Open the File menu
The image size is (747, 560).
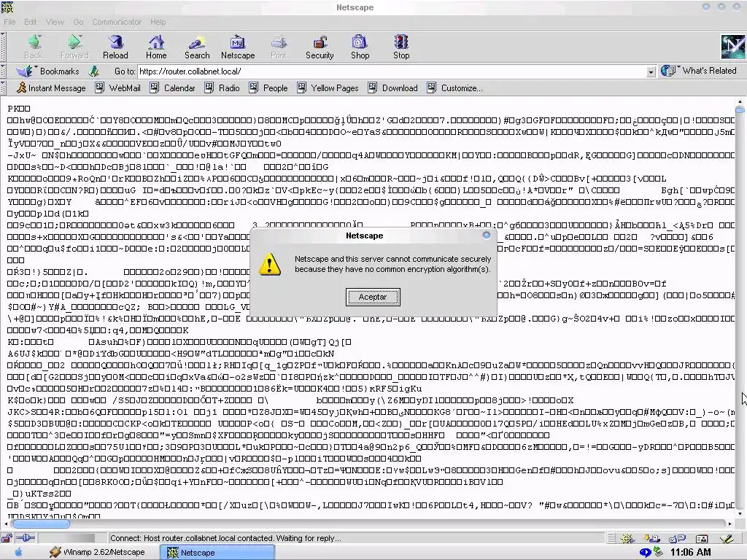9,22
